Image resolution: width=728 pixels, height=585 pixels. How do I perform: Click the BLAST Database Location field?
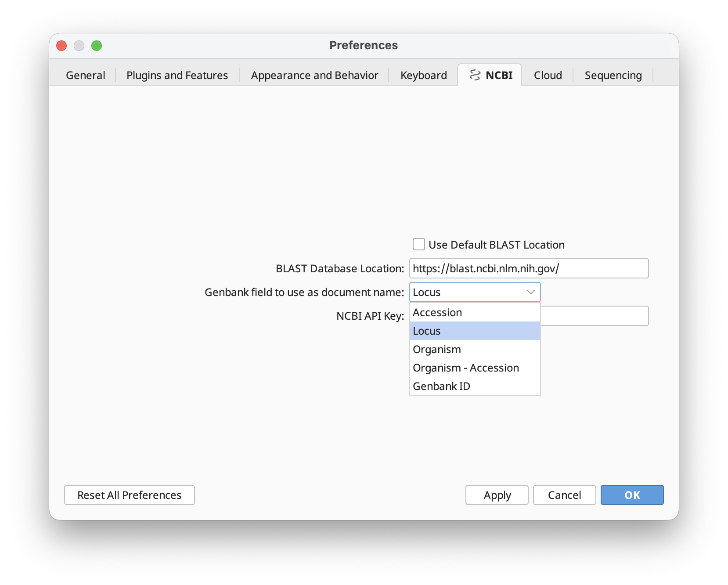(x=529, y=268)
